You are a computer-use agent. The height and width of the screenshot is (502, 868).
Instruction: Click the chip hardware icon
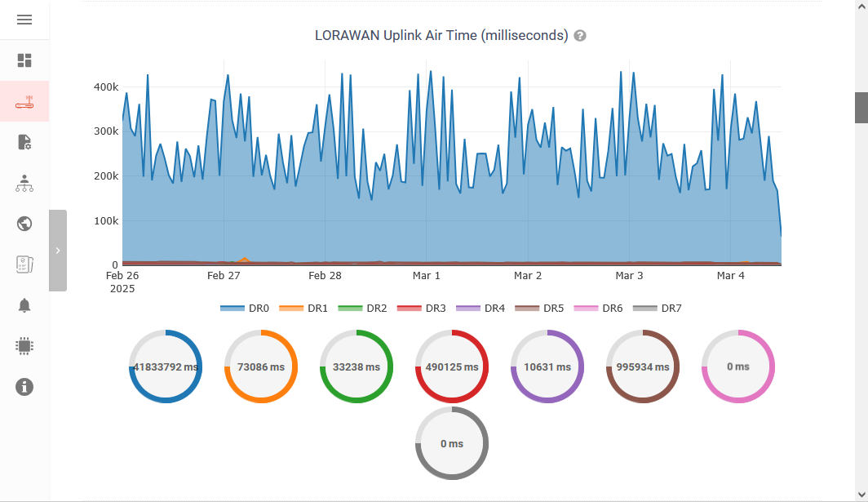click(x=24, y=346)
